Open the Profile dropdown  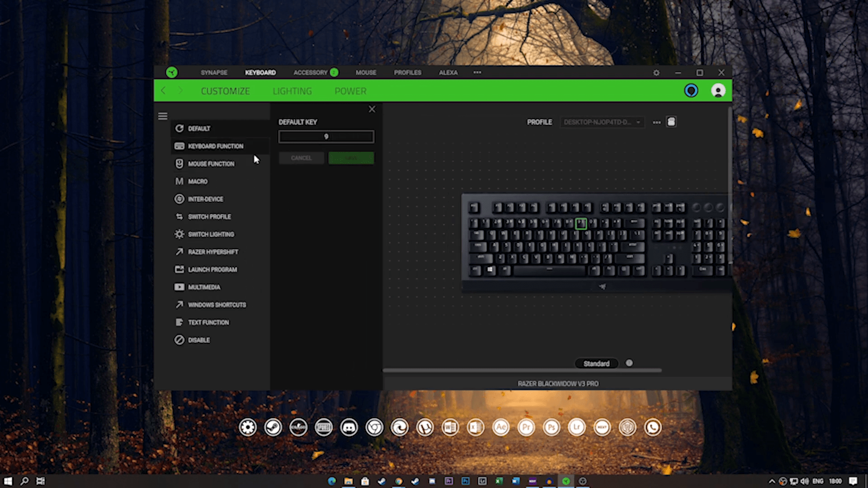pos(602,122)
